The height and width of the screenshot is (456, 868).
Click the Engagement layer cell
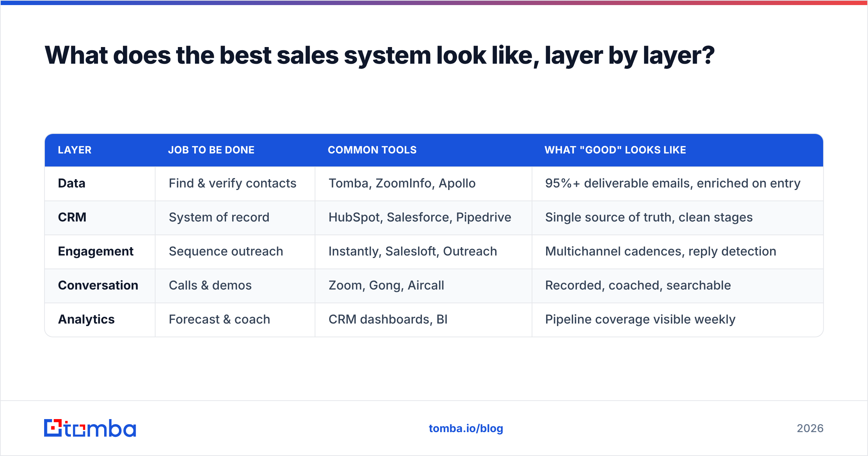tap(100, 252)
